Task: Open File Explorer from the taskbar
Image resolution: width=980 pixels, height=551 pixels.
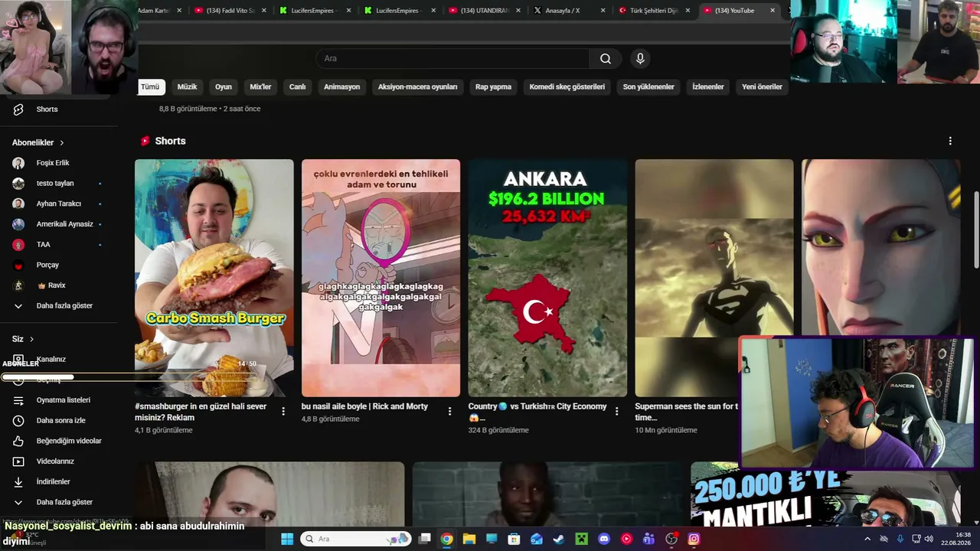Action: 469,539
